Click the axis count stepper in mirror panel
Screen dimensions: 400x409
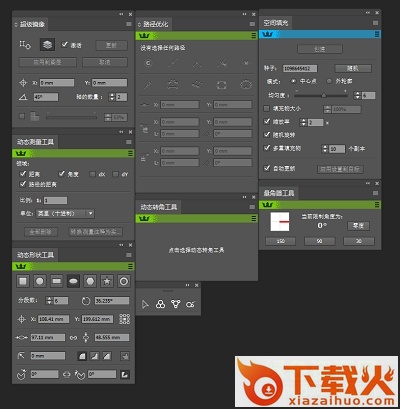(x=112, y=97)
